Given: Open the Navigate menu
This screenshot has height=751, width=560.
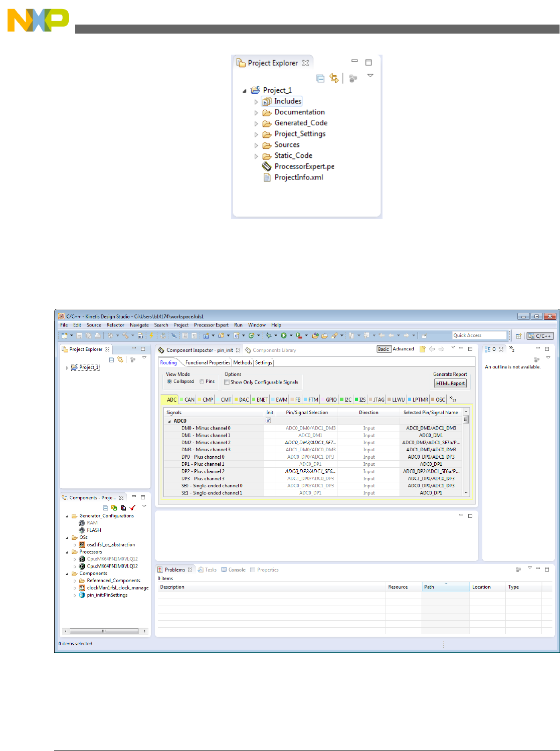Looking at the screenshot, I should [139, 325].
